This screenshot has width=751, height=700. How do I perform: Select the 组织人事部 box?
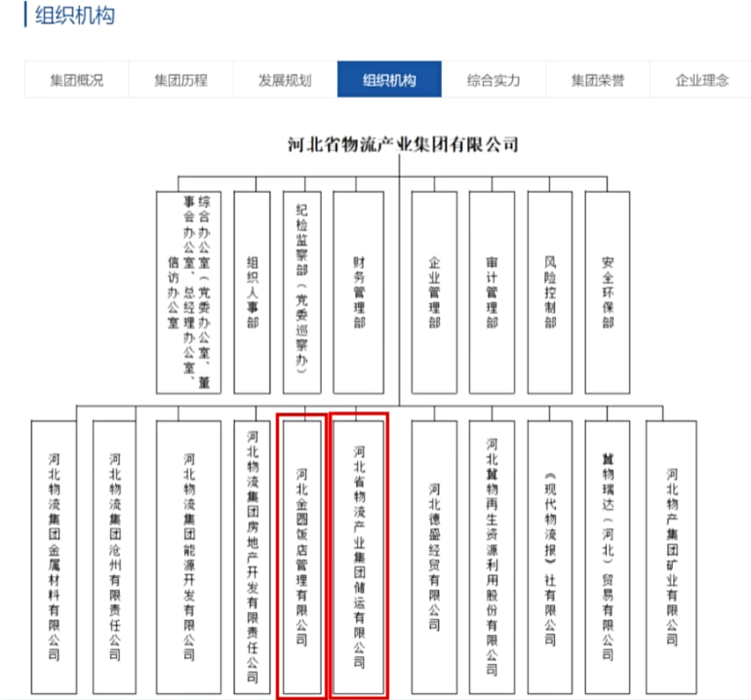[x=252, y=292]
